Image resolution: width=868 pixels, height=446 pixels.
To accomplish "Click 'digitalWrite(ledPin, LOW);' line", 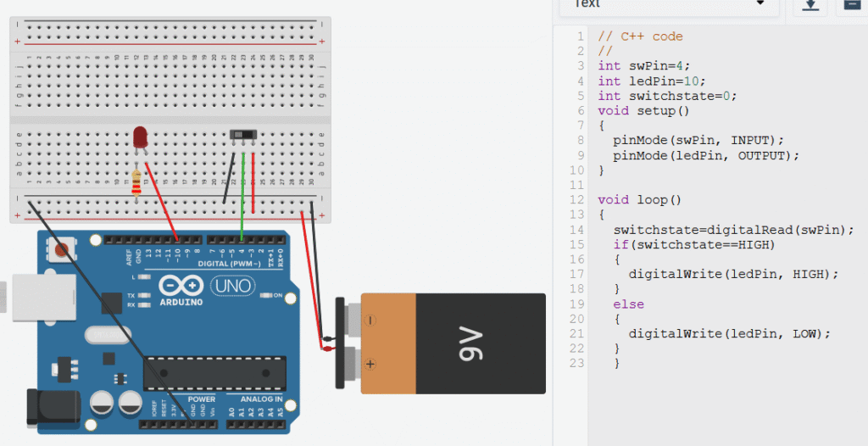I will [x=730, y=333].
